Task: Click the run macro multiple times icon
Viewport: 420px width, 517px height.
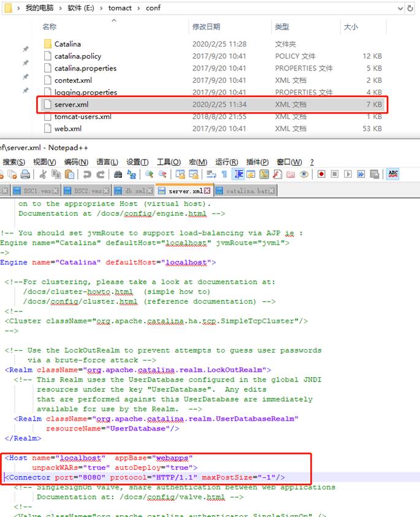Action: point(361,174)
